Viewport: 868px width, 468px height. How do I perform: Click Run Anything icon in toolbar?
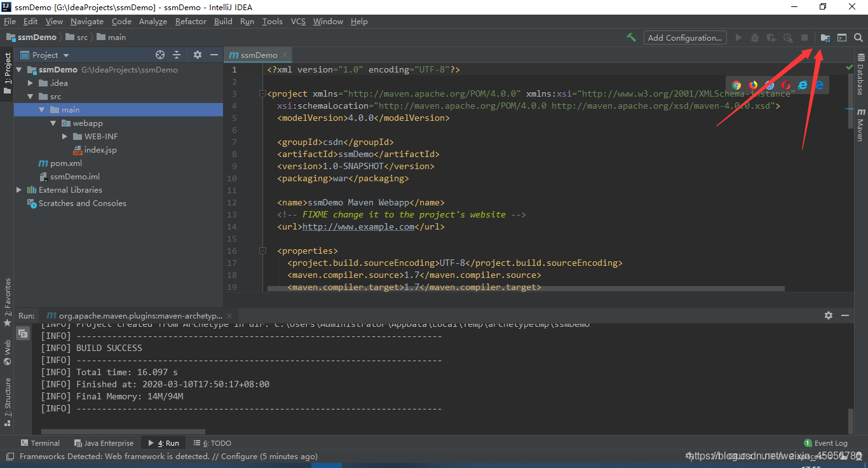coord(841,38)
